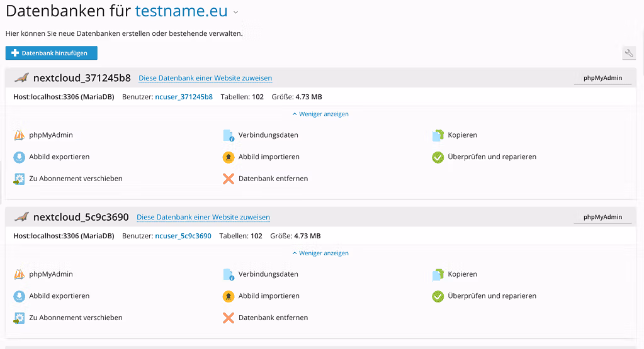The height and width of the screenshot is (349, 644).
Task: Click Datenbank entfernen label for nextcloud_371245b8
Action: click(273, 179)
